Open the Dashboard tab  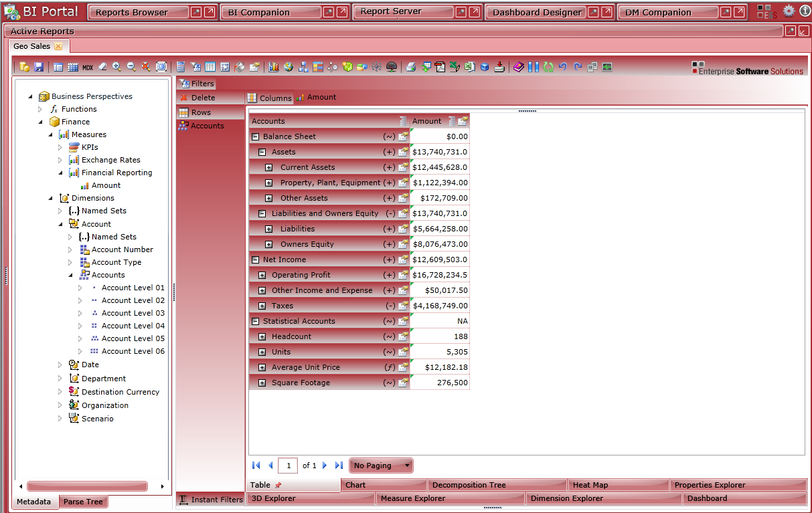[744, 498]
